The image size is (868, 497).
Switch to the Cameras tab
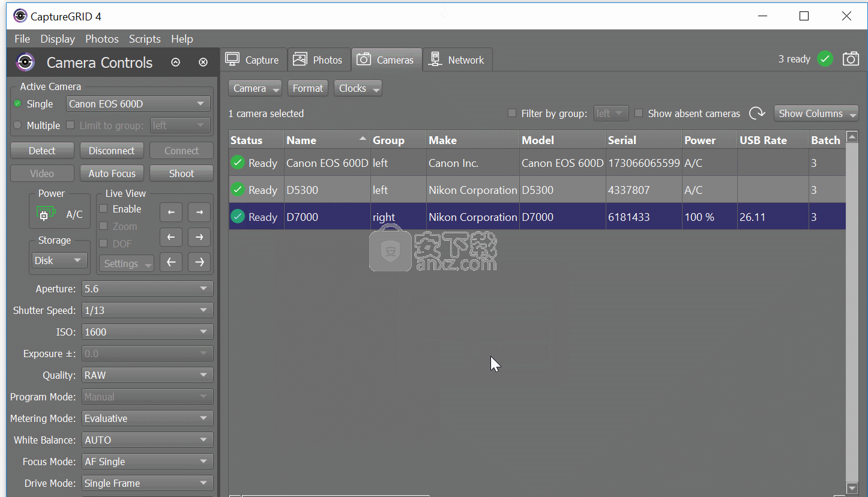[387, 59]
